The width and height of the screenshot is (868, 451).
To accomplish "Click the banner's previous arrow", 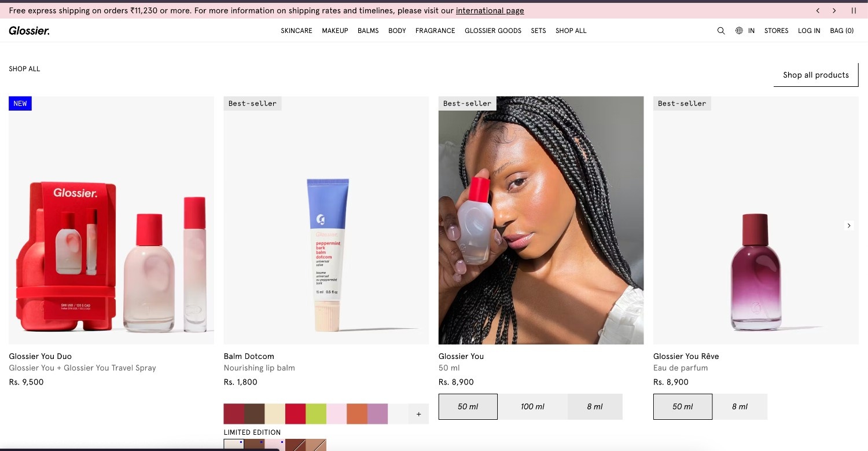I will (x=818, y=10).
